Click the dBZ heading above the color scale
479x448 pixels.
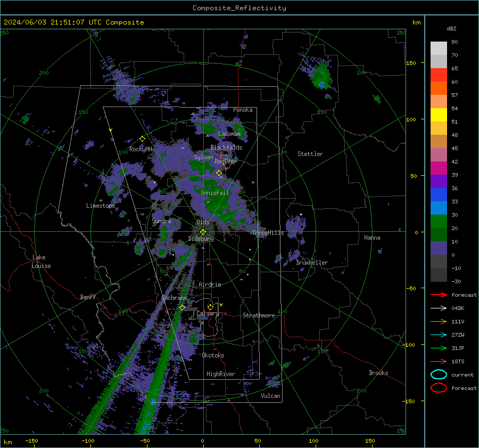[x=451, y=28]
